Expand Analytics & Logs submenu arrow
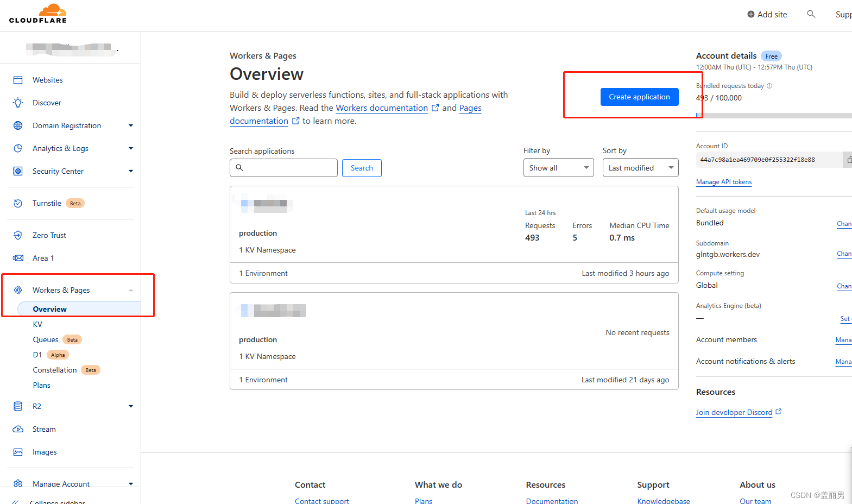This screenshot has height=504, width=852. click(131, 148)
